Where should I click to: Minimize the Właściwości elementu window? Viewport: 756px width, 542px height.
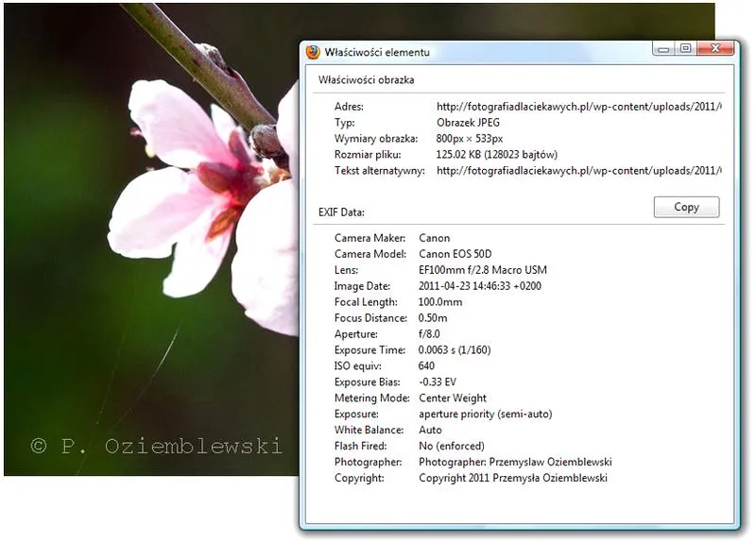(663, 49)
